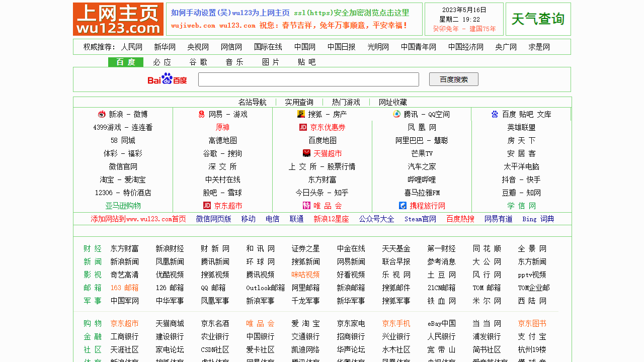Switch to the 谷歌 search tab
The image size is (644, 362).
(199, 62)
